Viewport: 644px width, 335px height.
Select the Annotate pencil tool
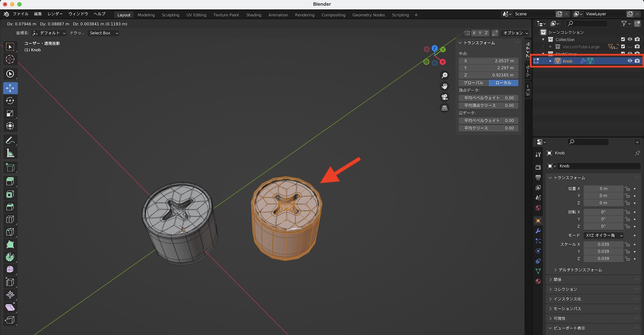pyautogui.click(x=10, y=141)
